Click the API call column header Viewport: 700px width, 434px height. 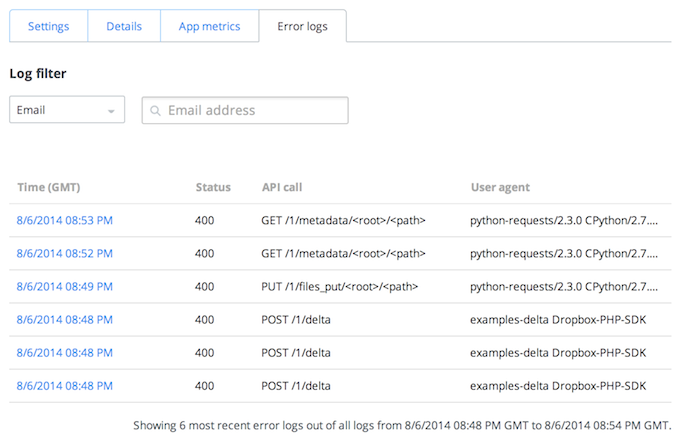[282, 187]
